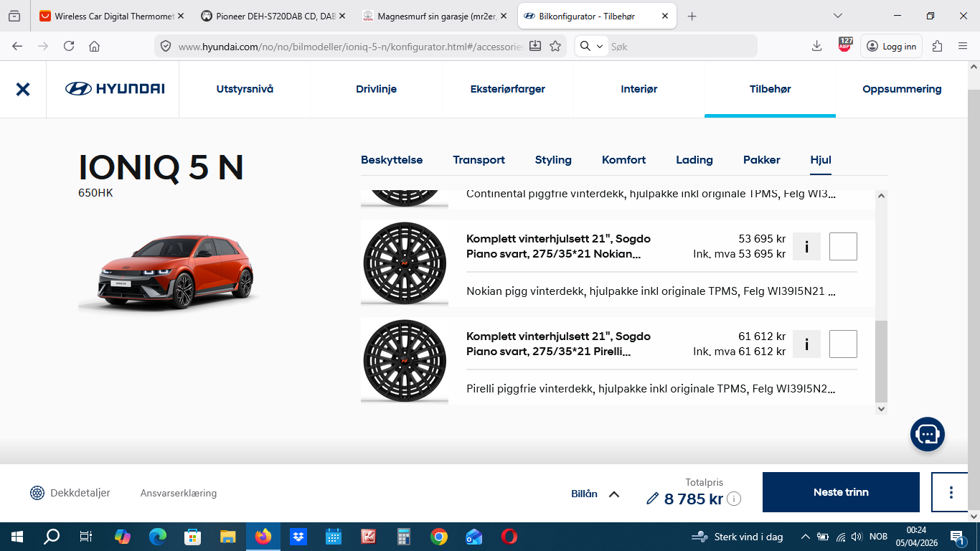Open info popup for Nokian winter wheel set
Image resolution: width=980 pixels, height=551 pixels.
click(806, 246)
